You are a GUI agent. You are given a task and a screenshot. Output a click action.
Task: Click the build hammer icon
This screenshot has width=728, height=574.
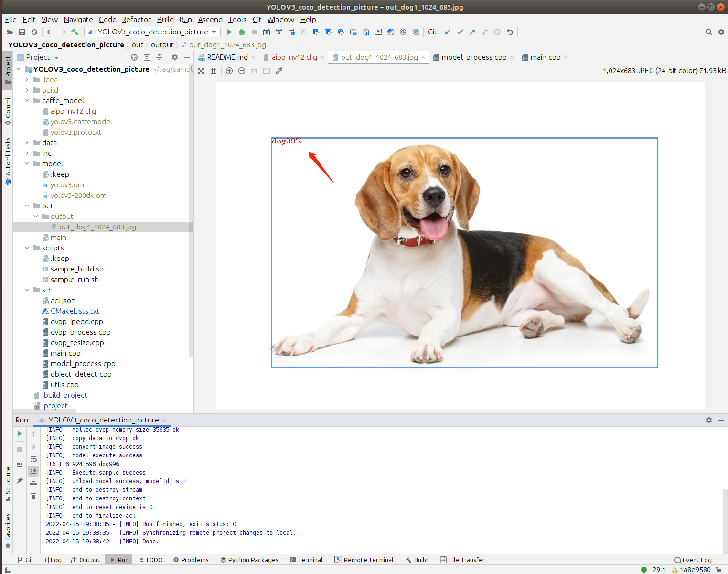point(75,32)
